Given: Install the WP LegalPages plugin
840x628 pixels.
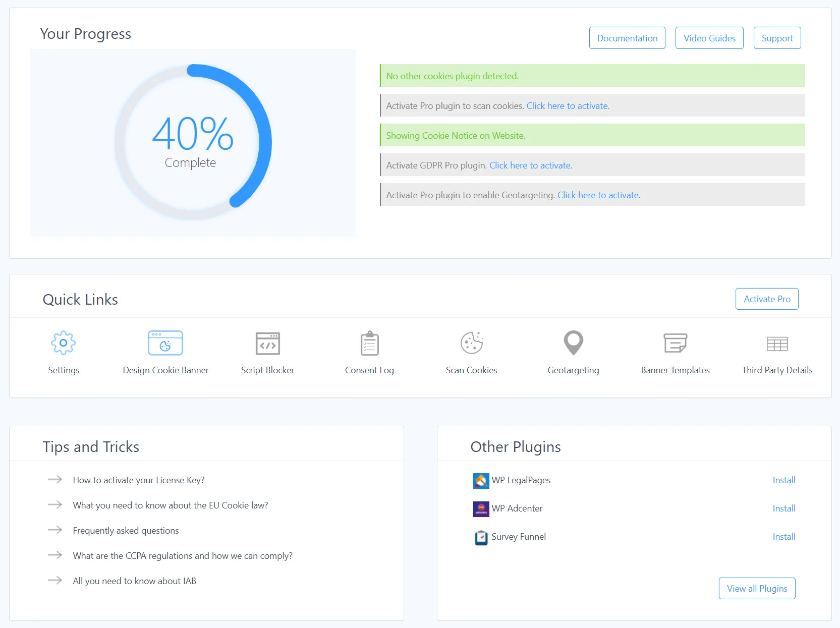Looking at the screenshot, I should click(x=784, y=480).
